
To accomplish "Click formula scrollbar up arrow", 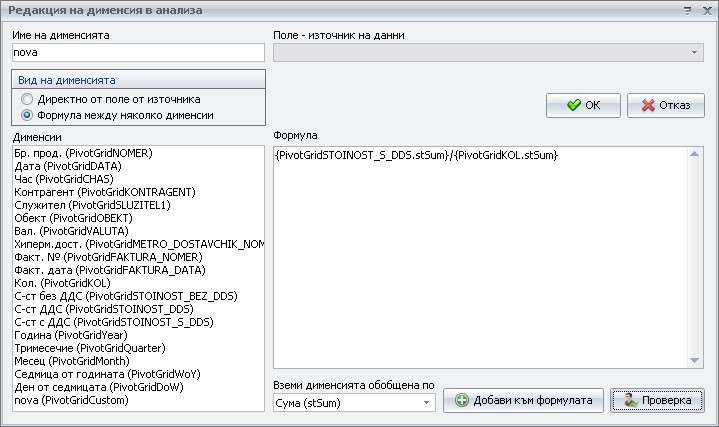I will coord(694,154).
